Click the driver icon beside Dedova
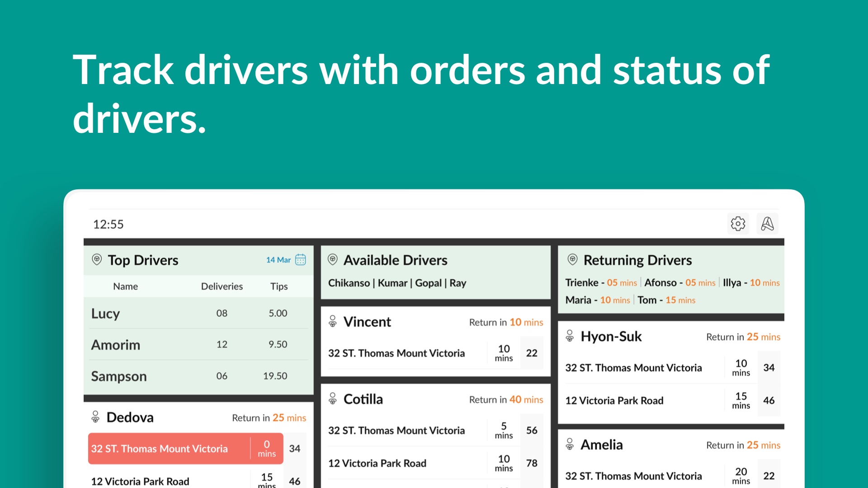The image size is (868, 488). point(96,417)
